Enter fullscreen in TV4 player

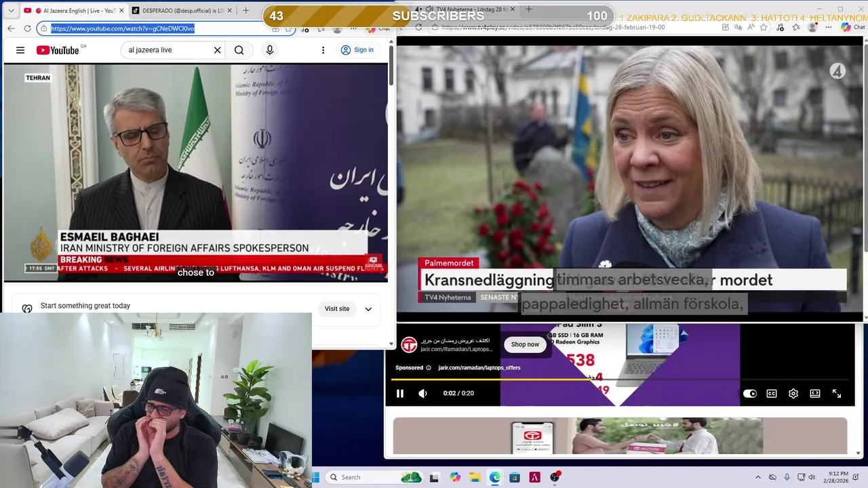click(837, 394)
